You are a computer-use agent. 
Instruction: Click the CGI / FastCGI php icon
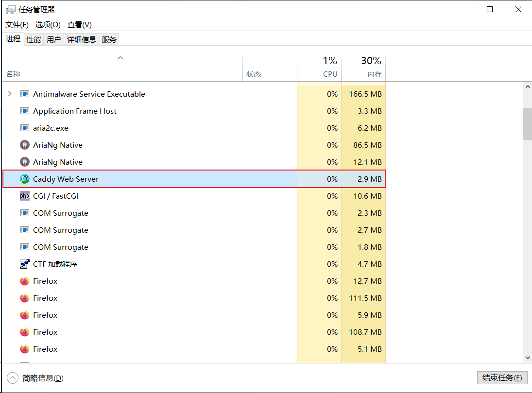click(25, 196)
